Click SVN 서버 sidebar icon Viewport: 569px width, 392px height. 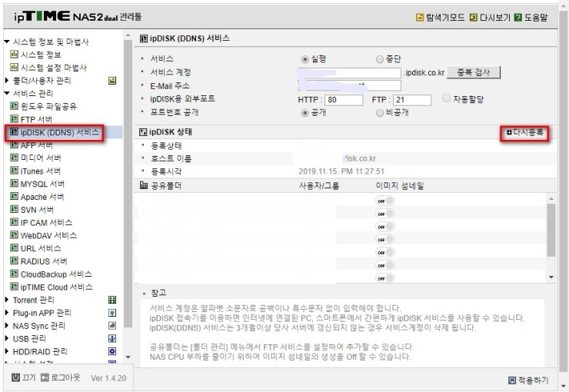[x=14, y=209]
